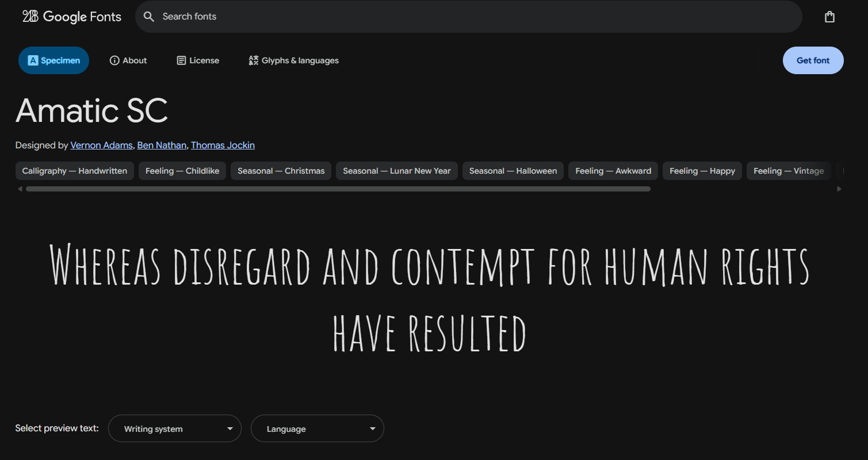Open the License tab

(198, 60)
